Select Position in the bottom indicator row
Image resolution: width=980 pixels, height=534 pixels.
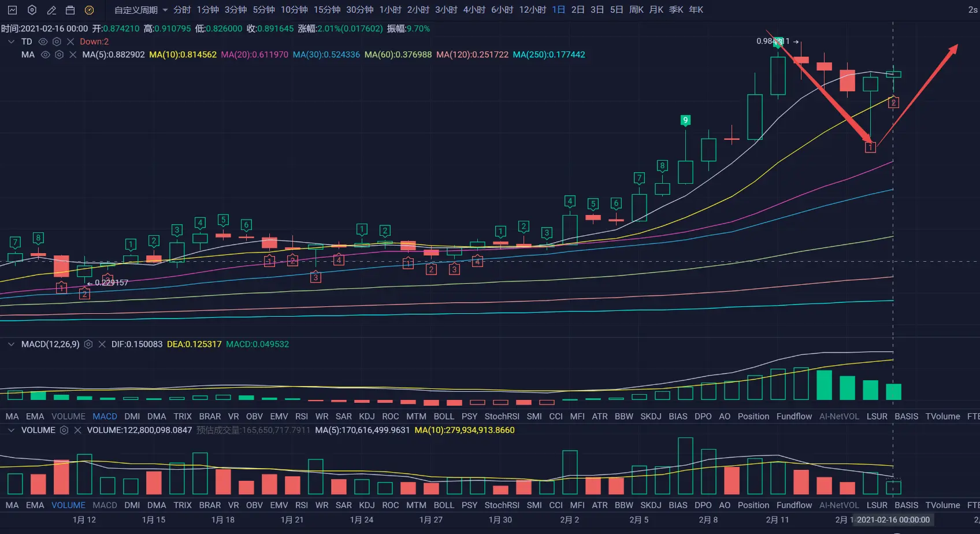[753, 506]
